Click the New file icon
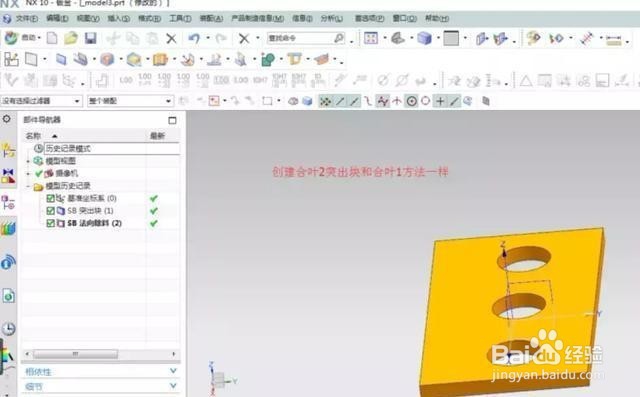Image resolution: width=640 pixels, height=397 pixels. pyautogui.click(x=52, y=38)
